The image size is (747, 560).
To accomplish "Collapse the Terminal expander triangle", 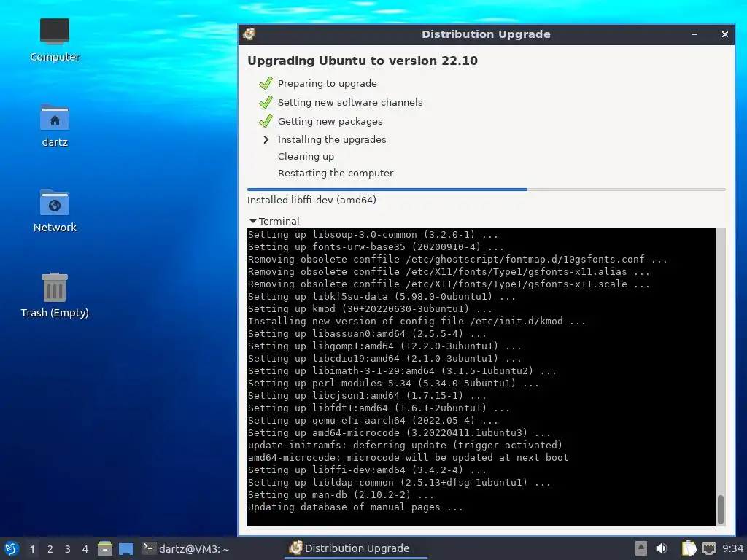I will click(x=253, y=221).
